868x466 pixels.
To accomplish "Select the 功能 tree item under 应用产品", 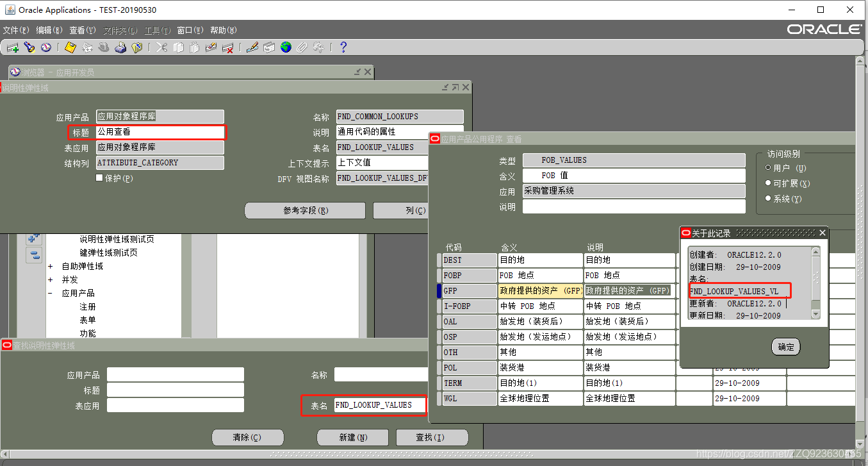I will (88, 333).
